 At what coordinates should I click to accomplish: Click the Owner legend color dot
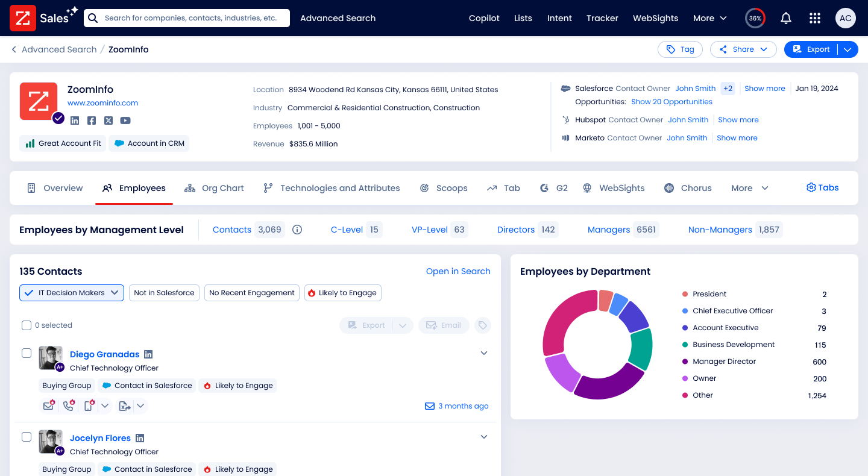click(685, 378)
